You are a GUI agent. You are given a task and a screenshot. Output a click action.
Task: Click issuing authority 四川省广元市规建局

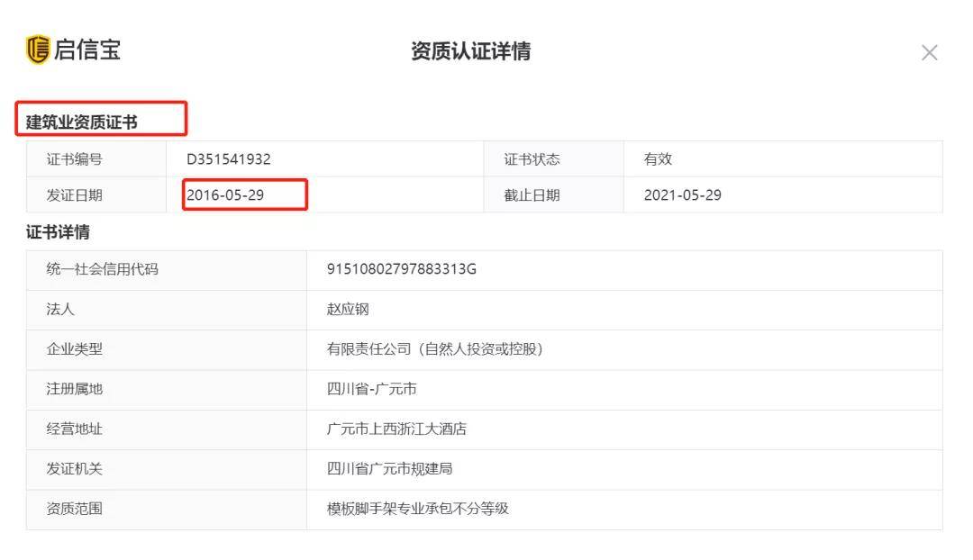point(389,469)
